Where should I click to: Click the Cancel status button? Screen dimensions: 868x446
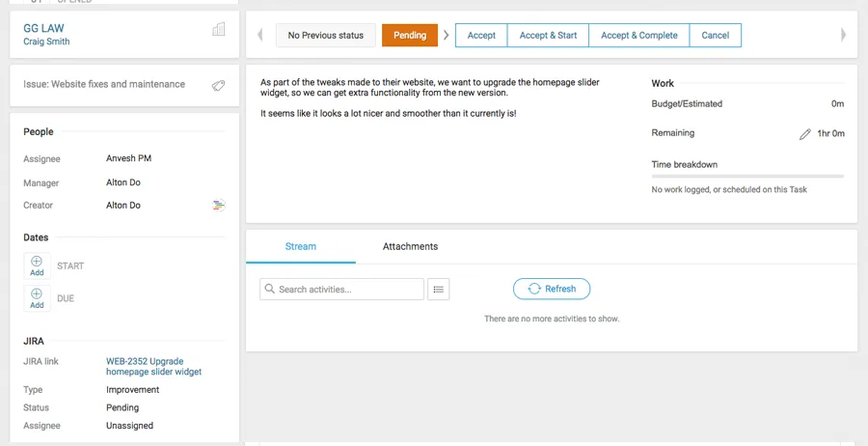click(716, 36)
